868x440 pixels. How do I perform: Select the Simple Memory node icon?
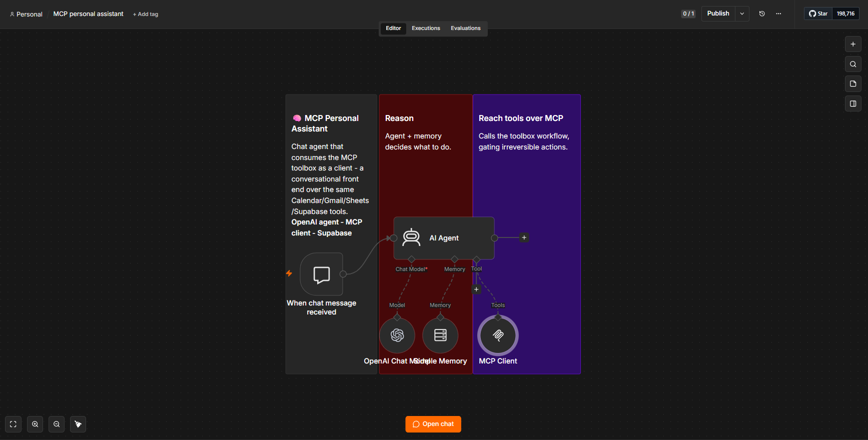pos(440,335)
